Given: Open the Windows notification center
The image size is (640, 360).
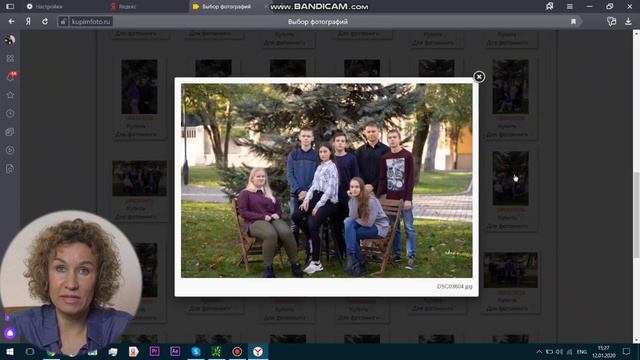Looking at the screenshot, I should 626,351.
